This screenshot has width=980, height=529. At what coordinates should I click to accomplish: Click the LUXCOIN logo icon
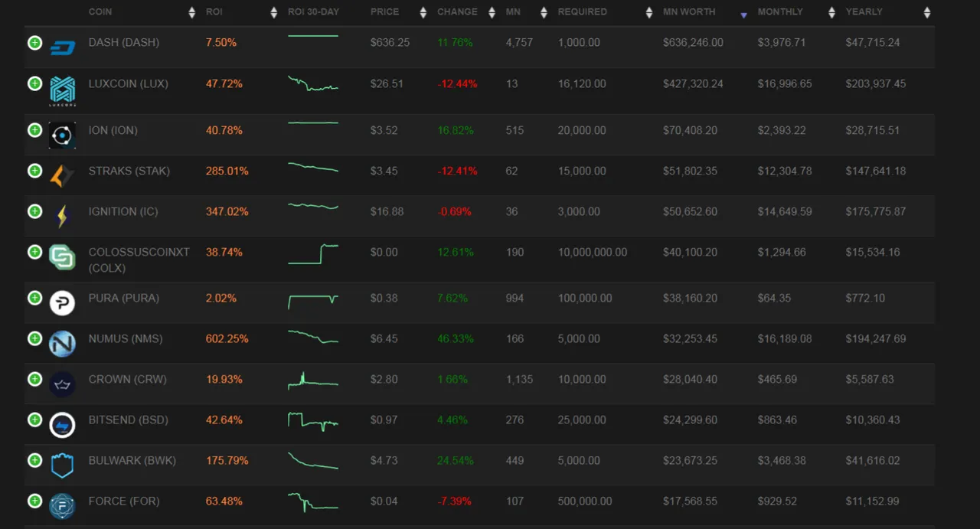tap(62, 91)
